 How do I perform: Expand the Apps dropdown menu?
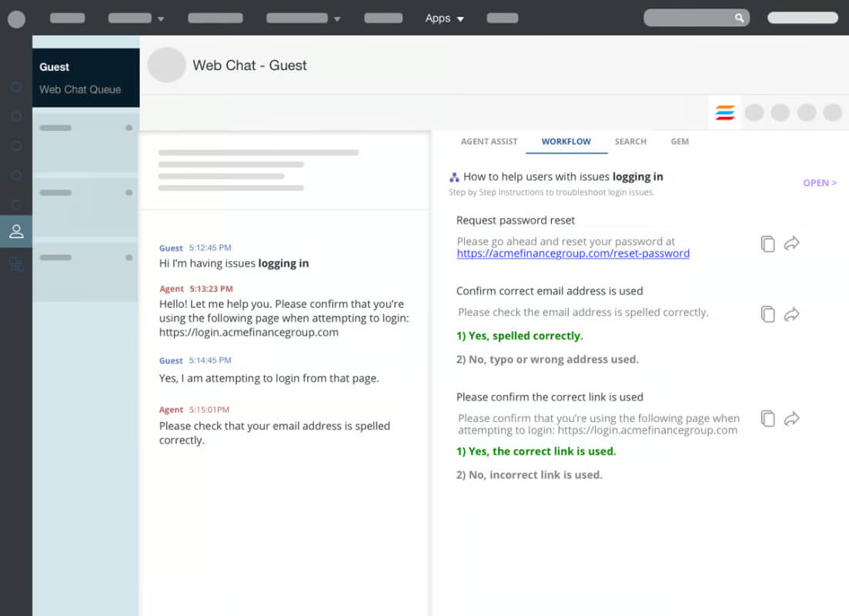[445, 18]
